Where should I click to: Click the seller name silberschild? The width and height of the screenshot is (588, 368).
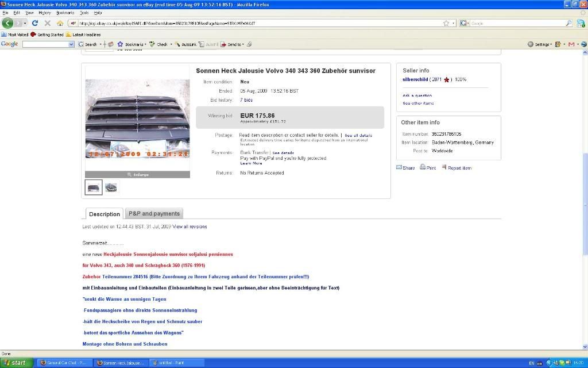tap(415, 79)
